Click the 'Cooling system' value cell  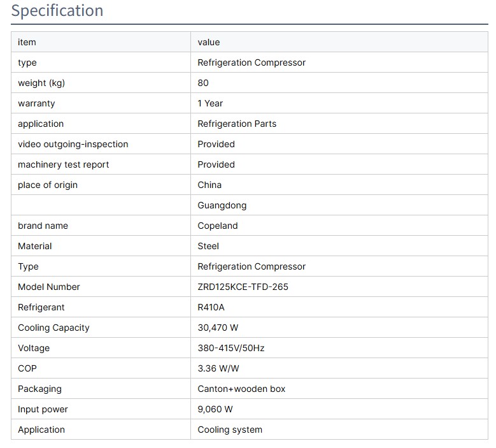[230, 430]
